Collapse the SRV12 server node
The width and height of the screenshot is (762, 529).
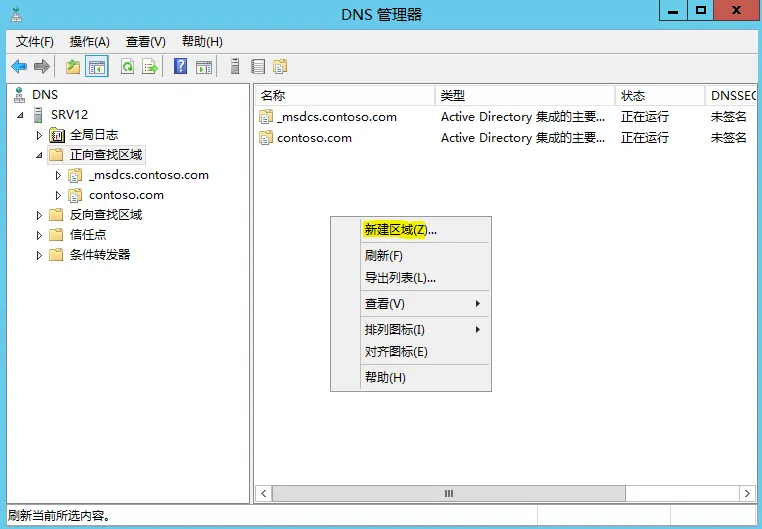[x=22, y=115]
